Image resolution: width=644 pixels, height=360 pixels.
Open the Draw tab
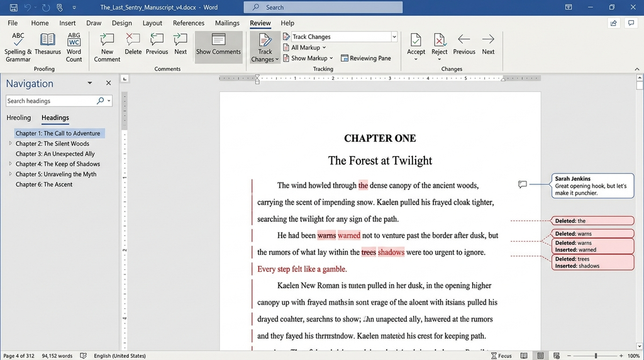[x=94, y=23]
